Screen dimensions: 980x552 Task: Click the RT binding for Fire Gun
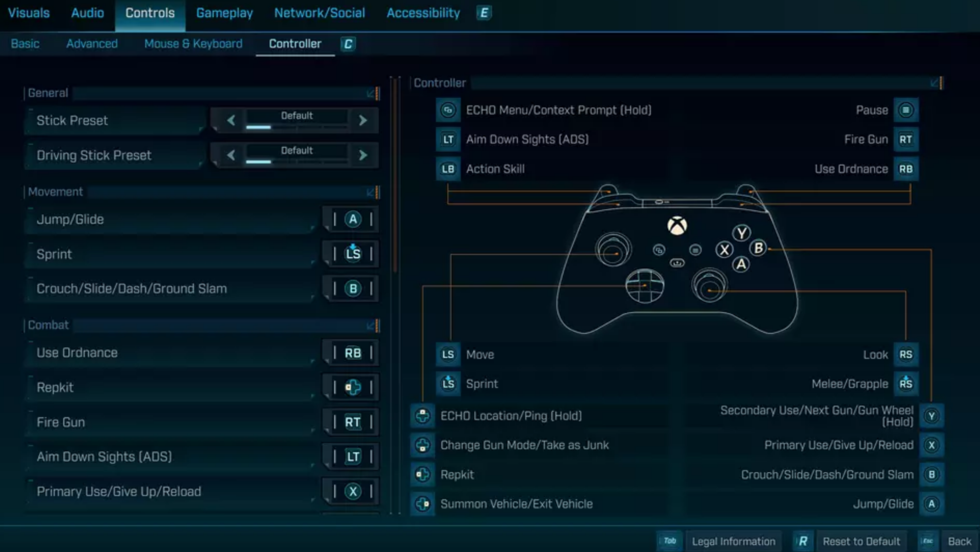click(x=352, y=422)
